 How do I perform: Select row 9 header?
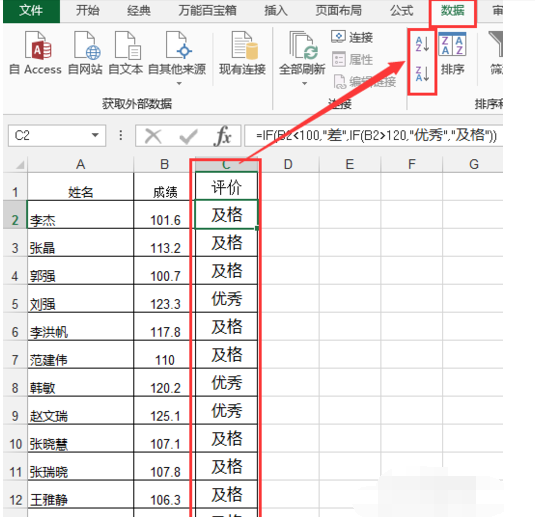click(15, 411)
